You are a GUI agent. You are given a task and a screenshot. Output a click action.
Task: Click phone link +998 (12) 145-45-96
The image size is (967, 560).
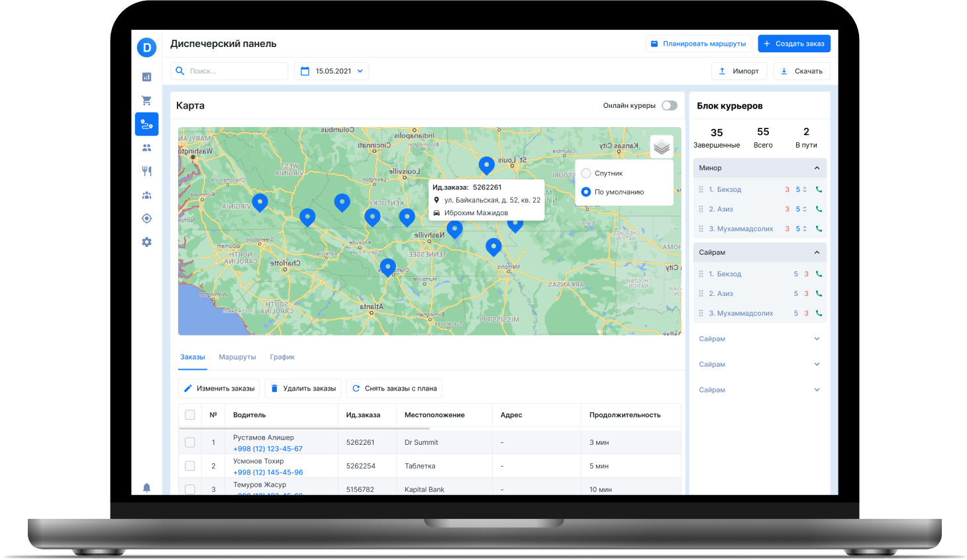(268, 473)
